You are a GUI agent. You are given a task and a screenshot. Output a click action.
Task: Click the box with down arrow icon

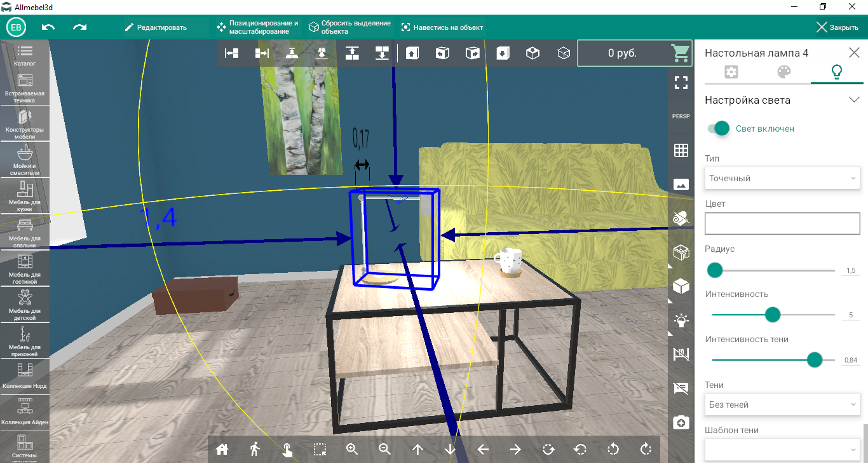click(x=503, y=53)
